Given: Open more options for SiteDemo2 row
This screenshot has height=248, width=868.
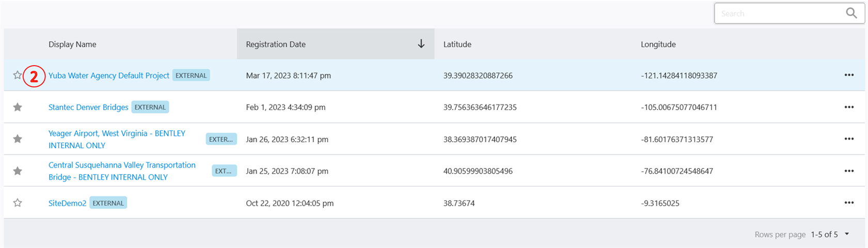Looking at the screenshot, I should [x=849, y=203].
